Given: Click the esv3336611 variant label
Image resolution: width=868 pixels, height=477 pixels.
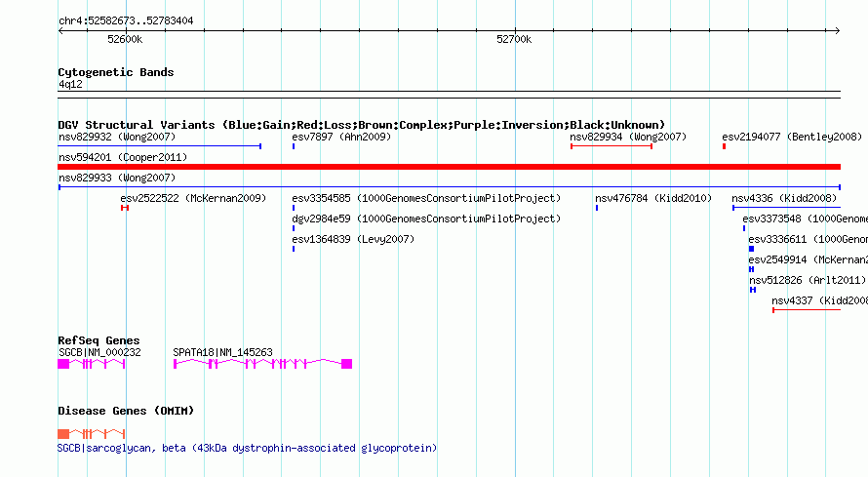Looking at the screenshot, I should click(x=808, y=239).
